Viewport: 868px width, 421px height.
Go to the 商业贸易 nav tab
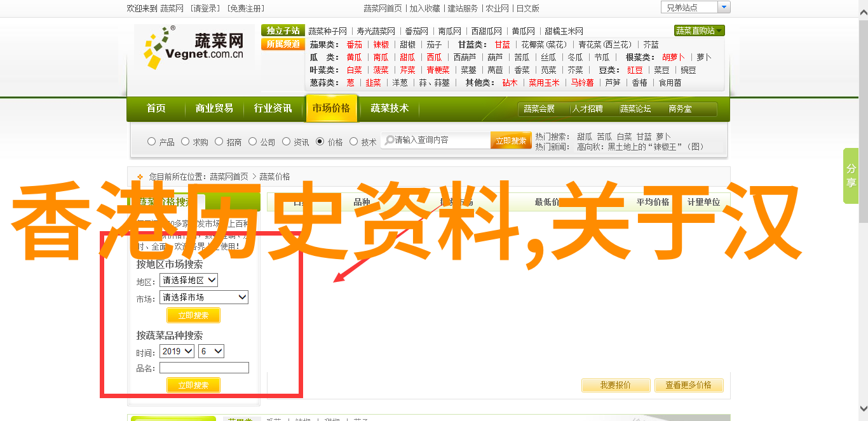[214, 109]
